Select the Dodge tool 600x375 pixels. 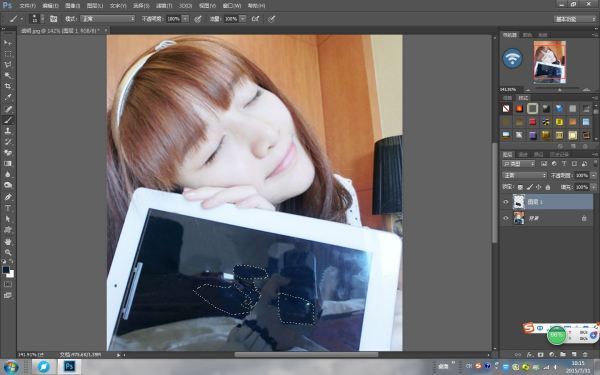coord(8,185)
